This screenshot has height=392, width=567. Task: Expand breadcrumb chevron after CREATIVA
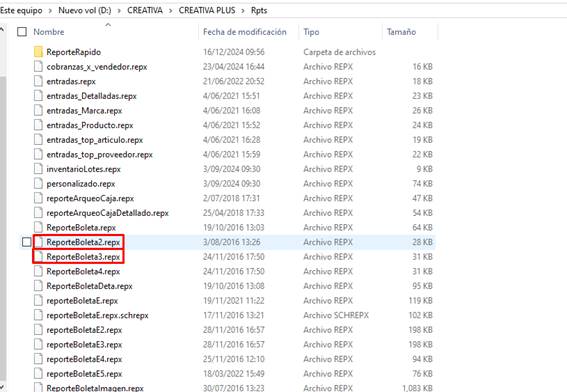point(170,11)
